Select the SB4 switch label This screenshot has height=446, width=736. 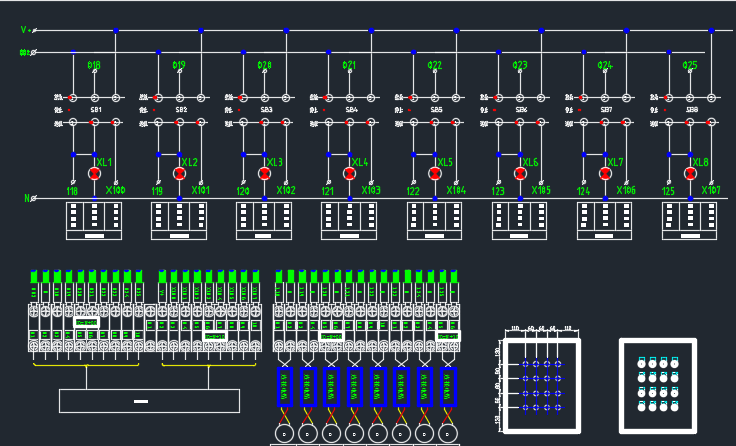pyautogui.click(x=352, y=109)
